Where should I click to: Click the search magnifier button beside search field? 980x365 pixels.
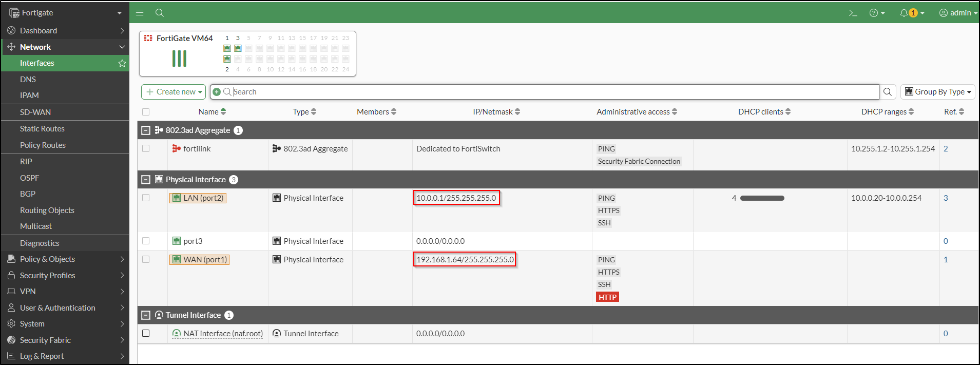tap(888, 92)
